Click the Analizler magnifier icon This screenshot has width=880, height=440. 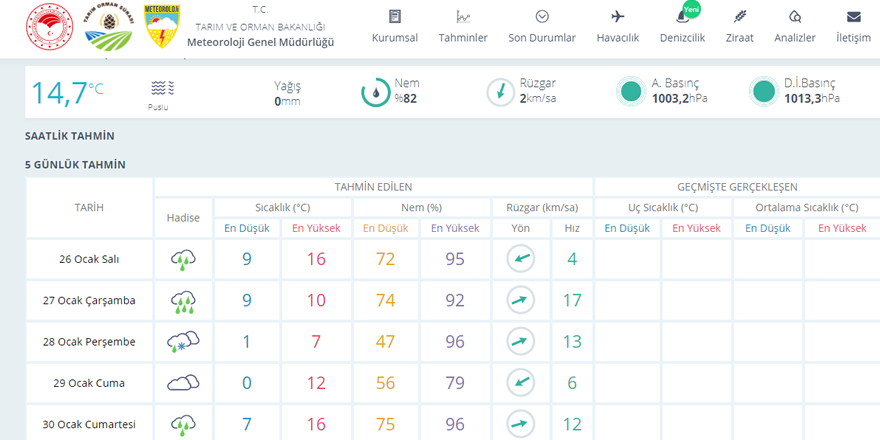pos(795,17)
